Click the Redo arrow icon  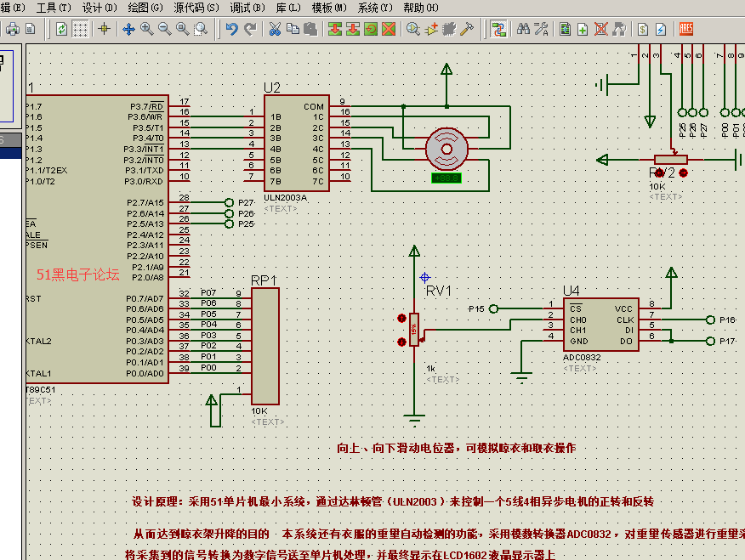(x=250, y=30)
